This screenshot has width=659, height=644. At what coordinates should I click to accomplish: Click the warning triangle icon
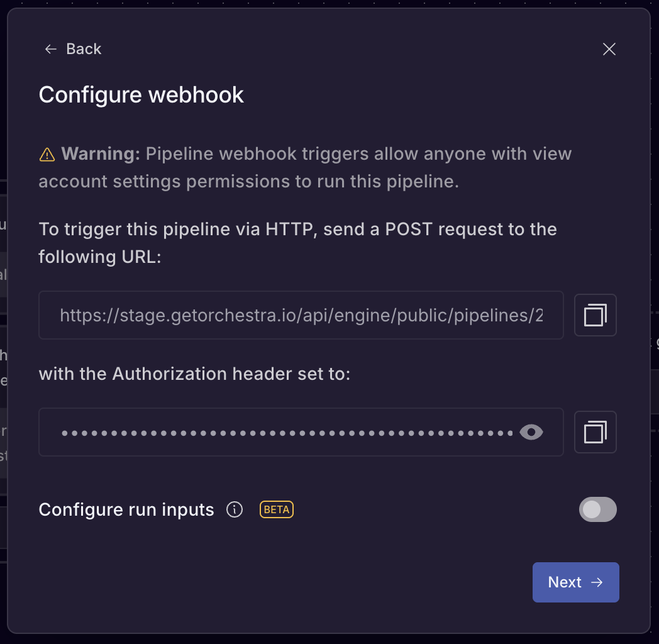(48, 153)
